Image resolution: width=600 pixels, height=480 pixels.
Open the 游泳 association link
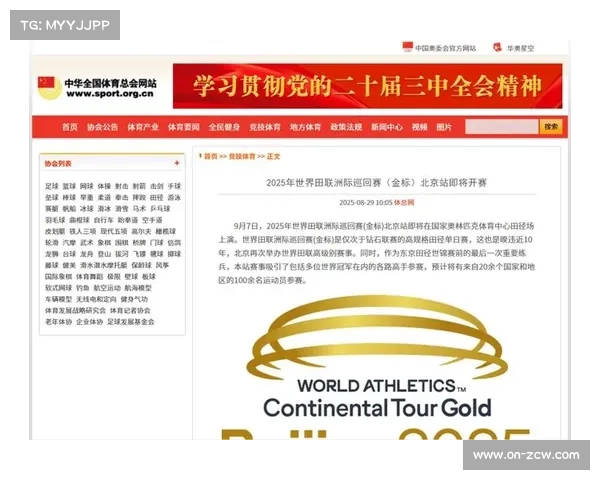[x=174, y=198]
